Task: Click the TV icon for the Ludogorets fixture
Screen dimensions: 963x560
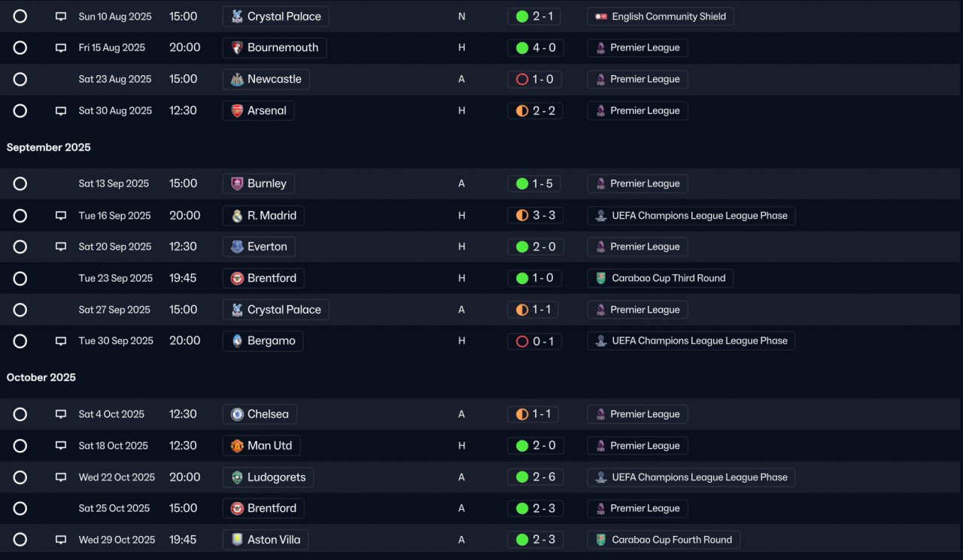Action: coord(61,477)
